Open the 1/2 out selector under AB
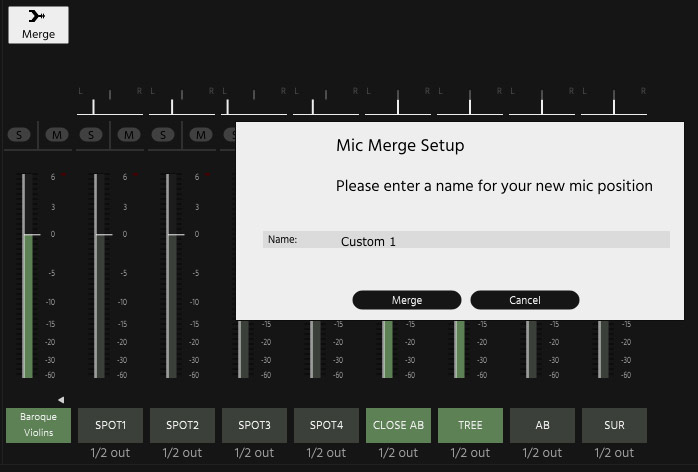698x472 pixels. (x=542, y=453)
